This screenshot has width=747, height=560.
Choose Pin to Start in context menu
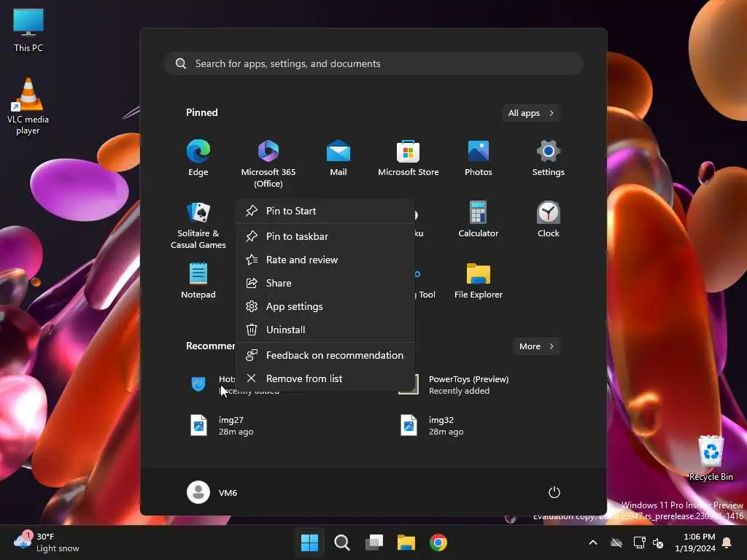(x=325, y=211)
